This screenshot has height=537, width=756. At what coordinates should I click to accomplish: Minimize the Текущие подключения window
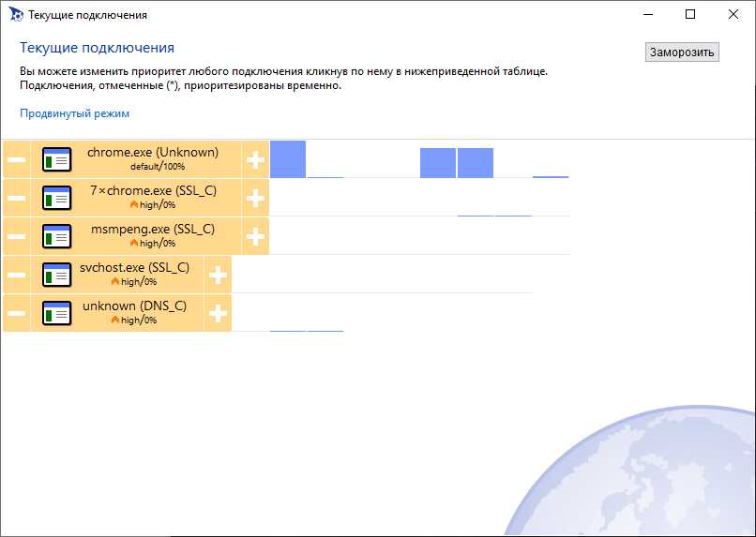pyautogui.click(x=648, y=14)
